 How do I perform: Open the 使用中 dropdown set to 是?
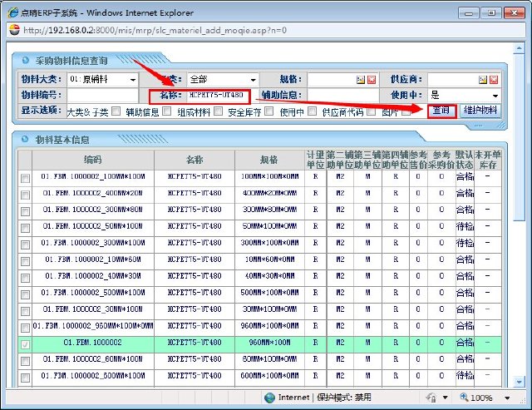pyautogui.click(x=495, y=95)
